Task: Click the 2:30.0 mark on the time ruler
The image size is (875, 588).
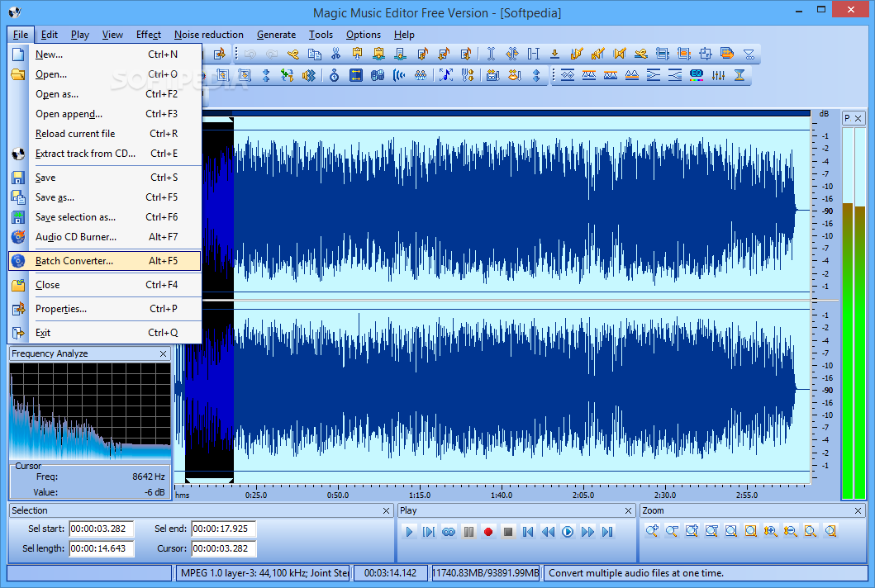Action: (x=665, y=495)
